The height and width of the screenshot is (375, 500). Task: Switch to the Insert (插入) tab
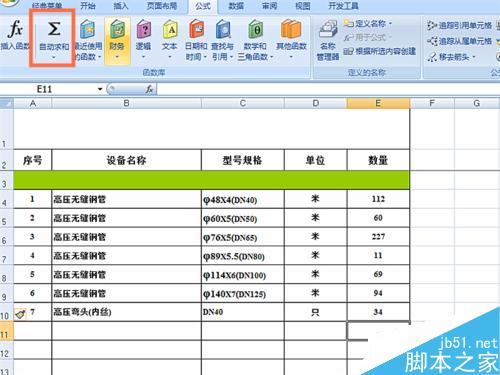(121, 6)
